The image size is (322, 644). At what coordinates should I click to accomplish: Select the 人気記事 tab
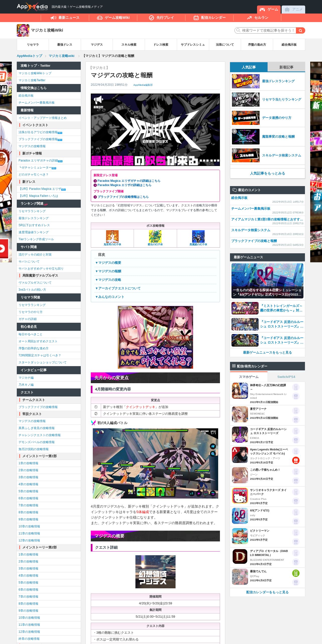[x=249, y=67]
